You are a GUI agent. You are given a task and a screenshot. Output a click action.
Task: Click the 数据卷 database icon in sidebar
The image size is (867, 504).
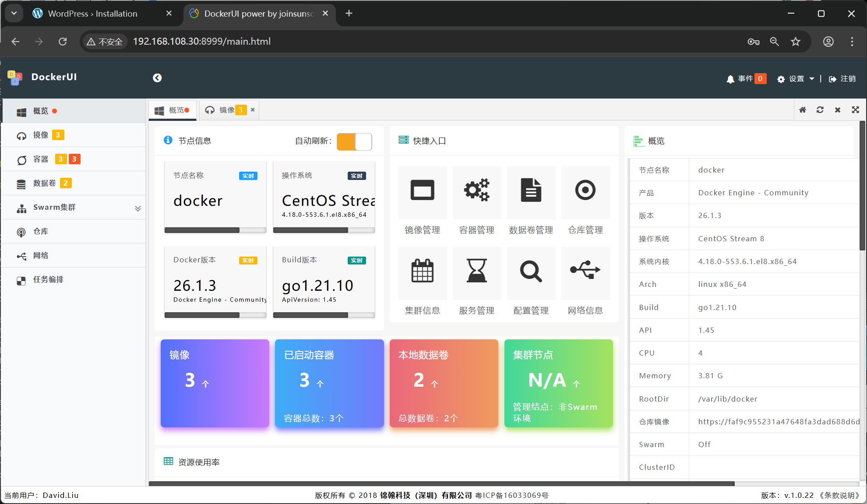21,184
